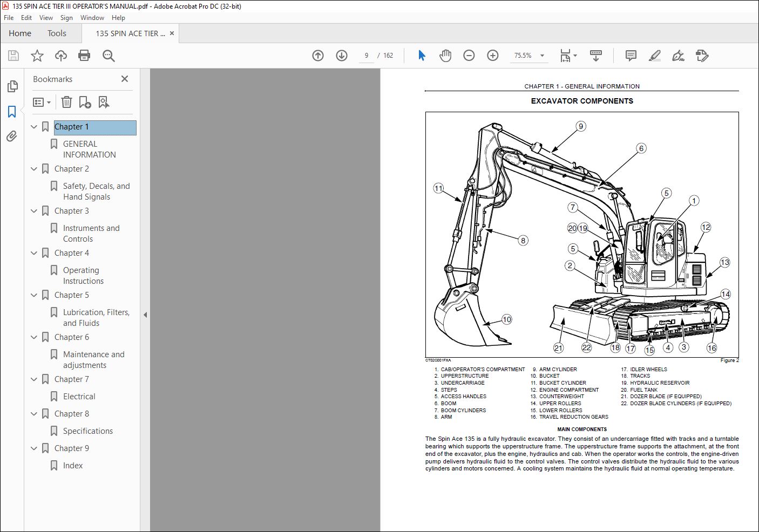Open the Window menu
This screenshot has height=532, width=759.
click(x=92, y=18)
